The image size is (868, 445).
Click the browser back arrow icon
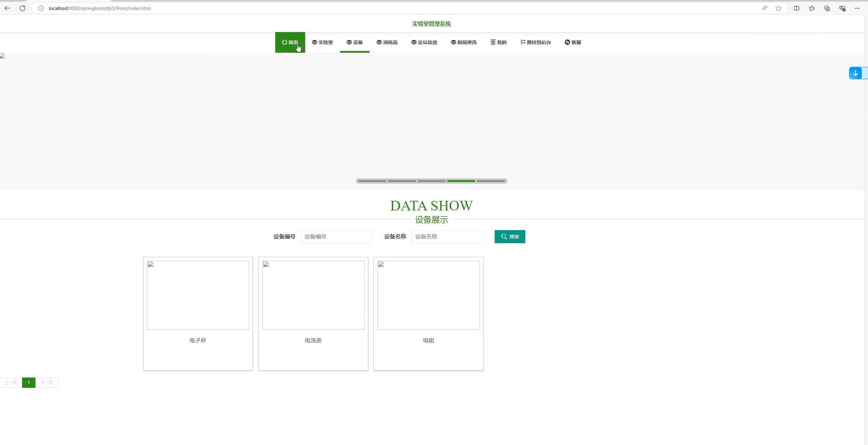7,8
